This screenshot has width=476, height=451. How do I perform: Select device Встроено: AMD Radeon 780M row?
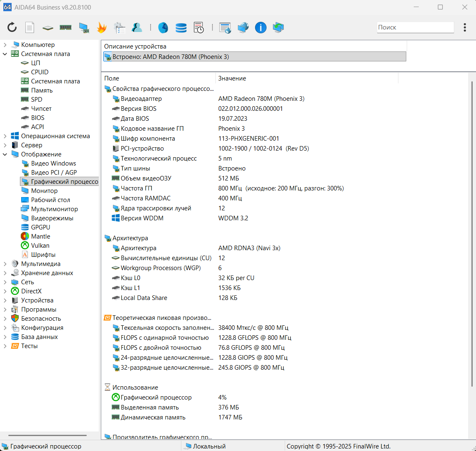point(255,56)
